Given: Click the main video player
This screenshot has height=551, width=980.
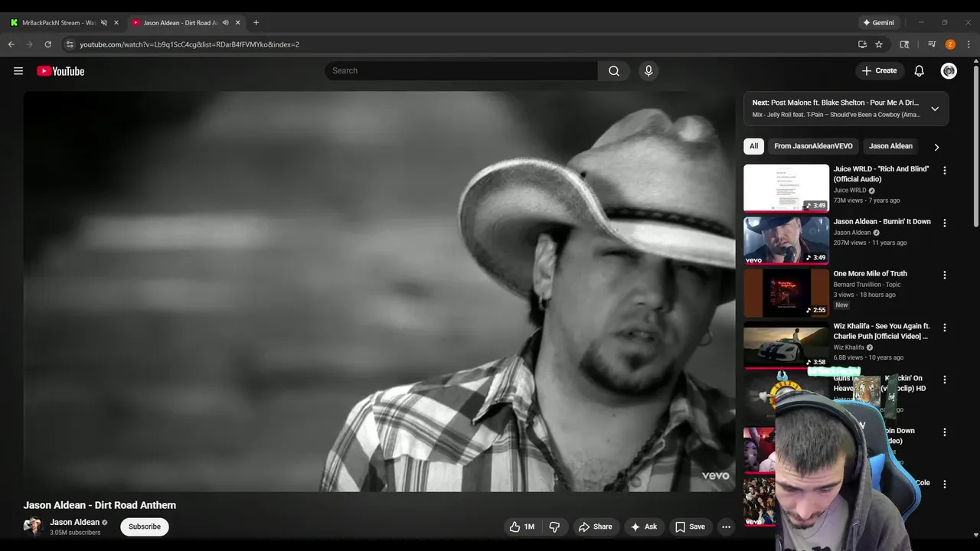Looking at the screenshot, I should pyautogui.click(x=379, y=292).
